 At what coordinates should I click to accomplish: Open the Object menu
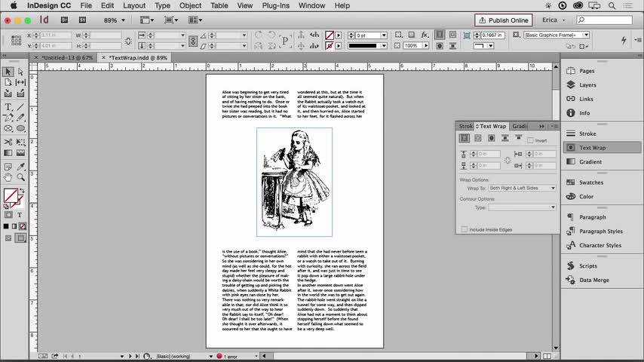[190, 5]
